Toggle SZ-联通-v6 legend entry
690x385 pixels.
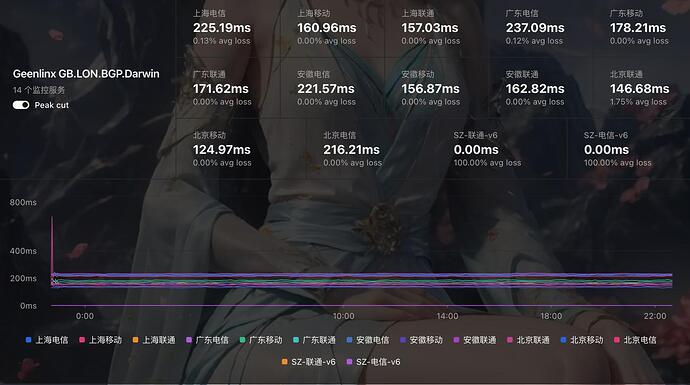point(308,362)
